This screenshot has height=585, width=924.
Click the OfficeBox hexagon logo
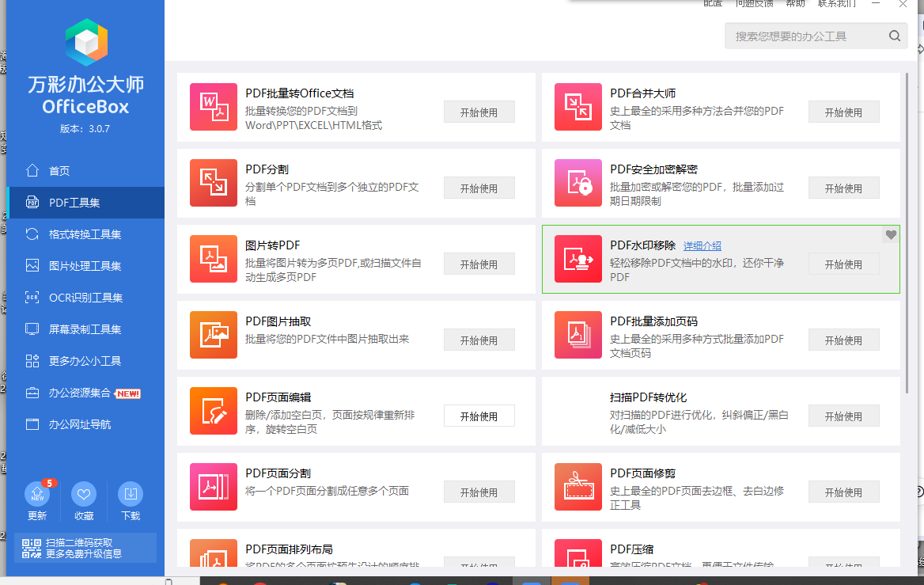(87, 42)
